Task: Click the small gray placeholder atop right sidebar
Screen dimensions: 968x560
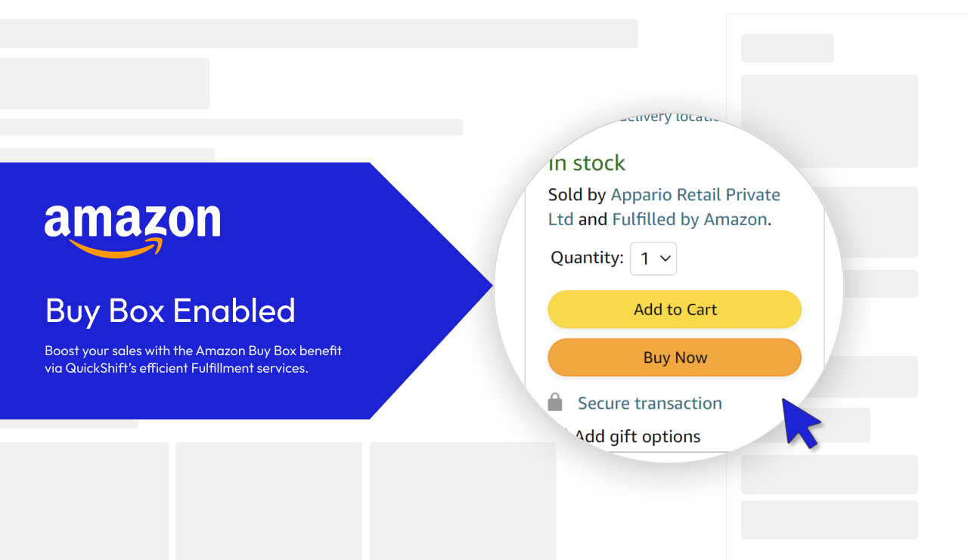Action: point(787,48)
